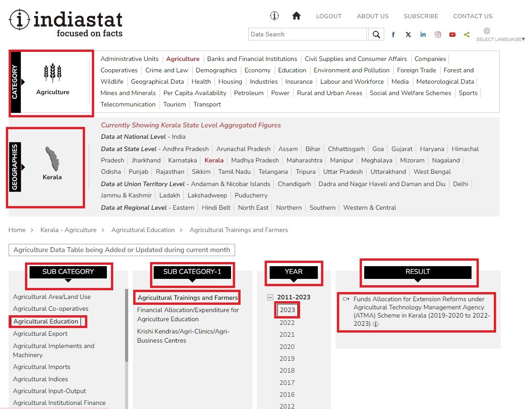Click the green share icon
Screen dimensions: 532x409
pos(467,35)
